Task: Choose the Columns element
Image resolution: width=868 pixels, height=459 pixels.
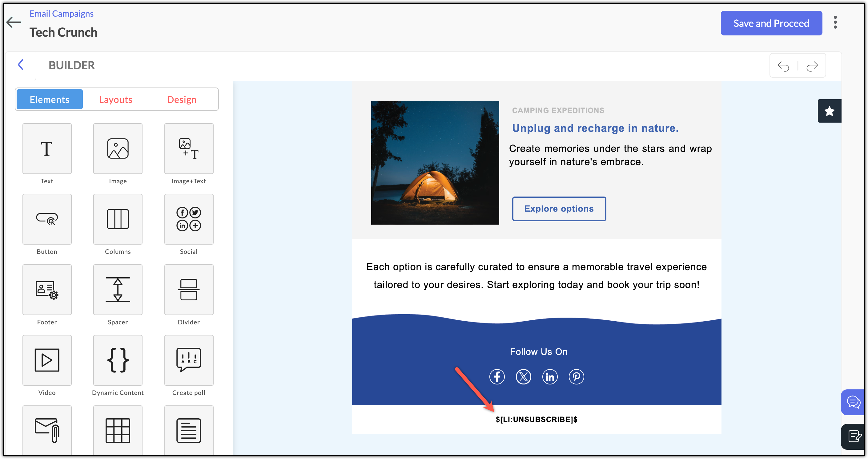Action: pos(118,219)
